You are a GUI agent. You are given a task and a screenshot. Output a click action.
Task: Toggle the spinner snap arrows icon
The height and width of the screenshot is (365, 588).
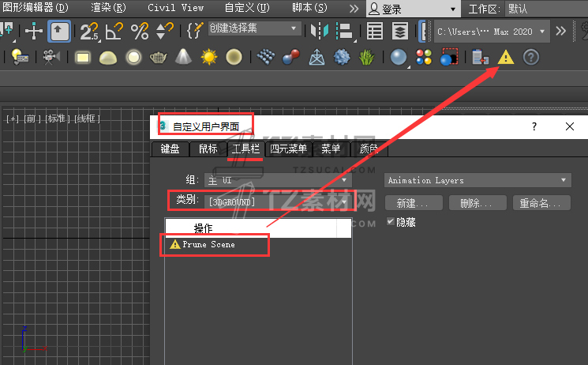165,31
